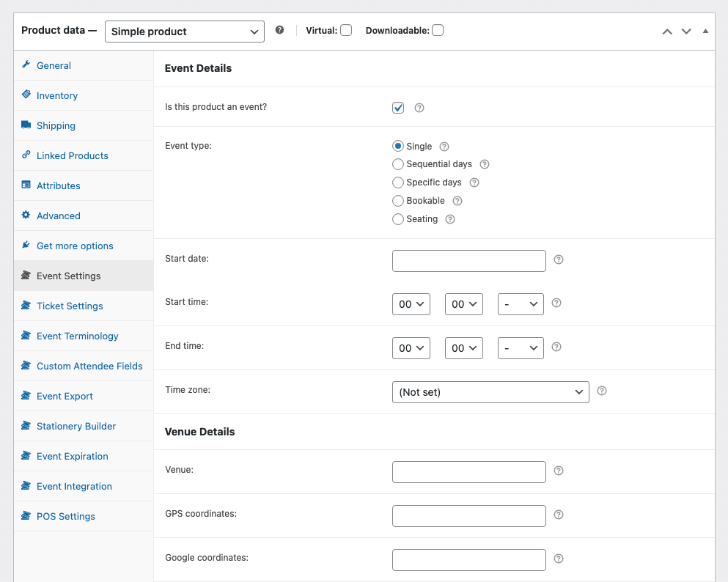Open the Inventory tab
Screen dimensions: 728x582
pos(57,95)
